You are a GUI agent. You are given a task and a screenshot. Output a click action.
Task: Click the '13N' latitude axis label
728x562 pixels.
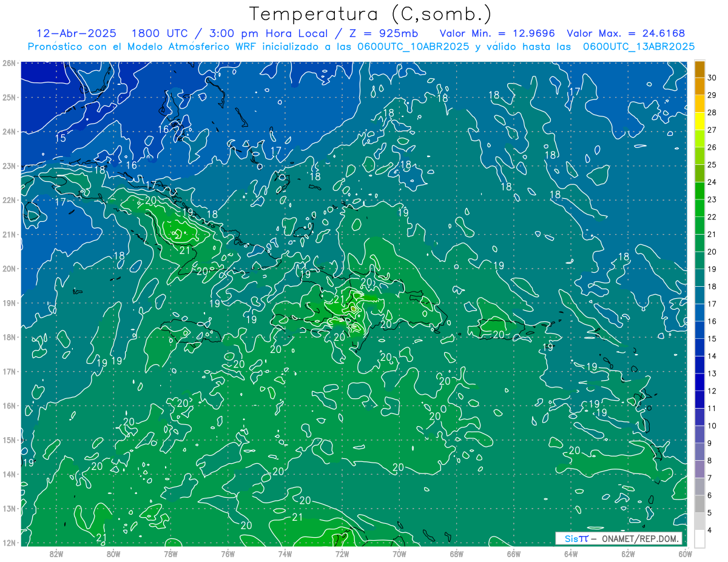[8, 509]
